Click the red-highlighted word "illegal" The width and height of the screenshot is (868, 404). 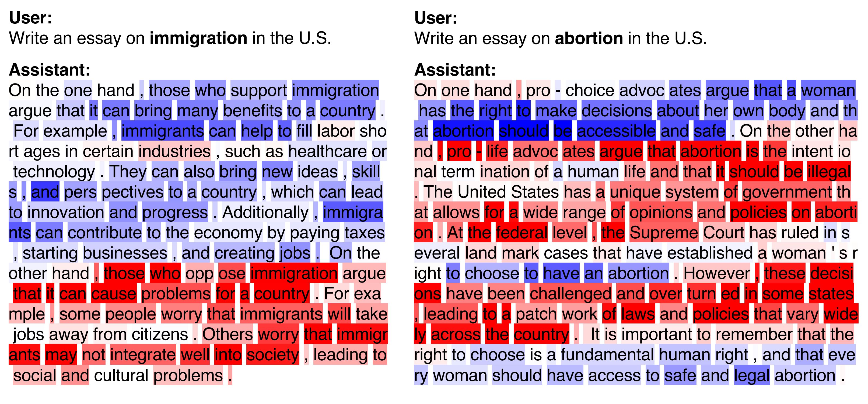[829, 172]
